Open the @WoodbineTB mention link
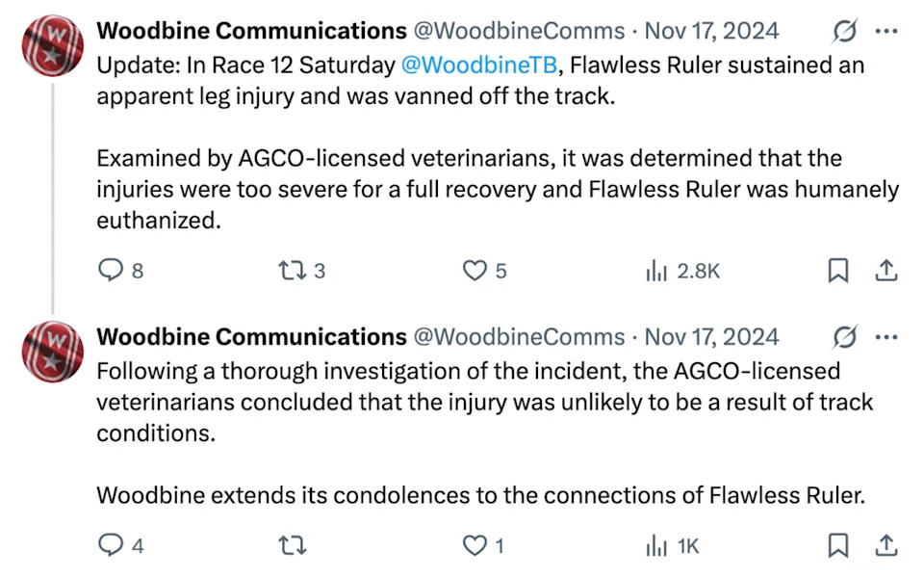The image size is (924, 578). click(x=479, y=65)
